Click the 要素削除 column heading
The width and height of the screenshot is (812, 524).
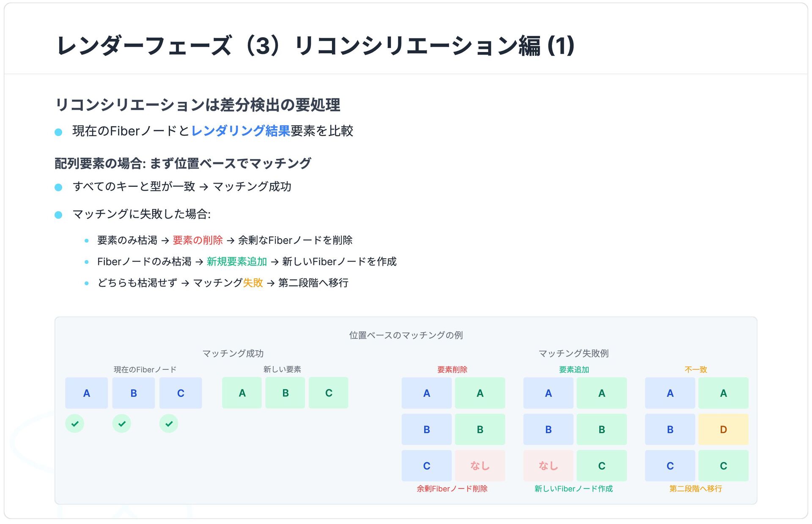pos(453,369)
